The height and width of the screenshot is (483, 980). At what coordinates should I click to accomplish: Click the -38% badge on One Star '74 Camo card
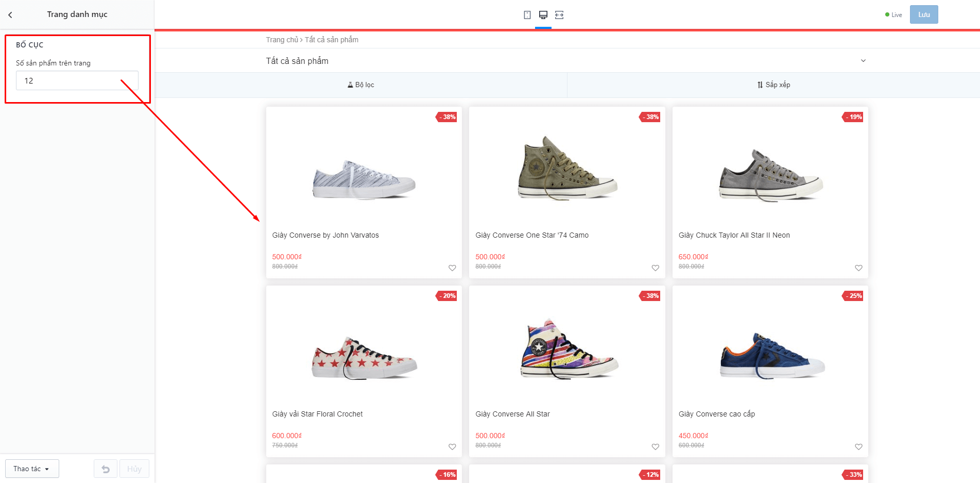tap(650, 117)
